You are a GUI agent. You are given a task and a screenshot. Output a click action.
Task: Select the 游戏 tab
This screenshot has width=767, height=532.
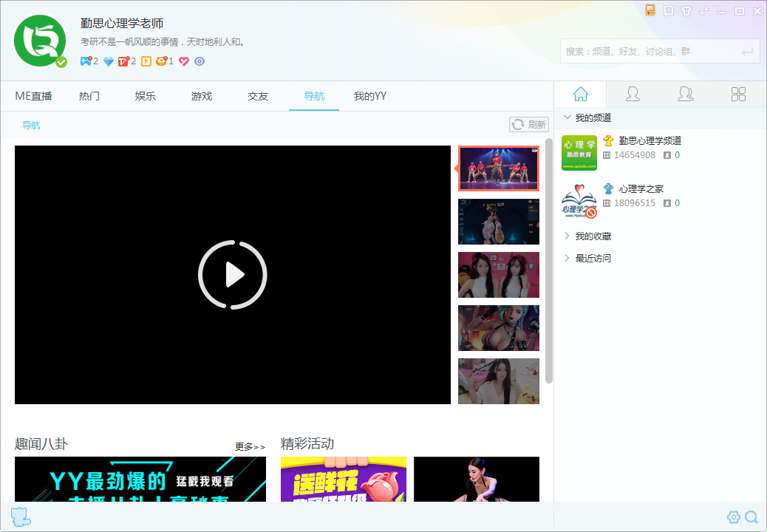point(202,96)
